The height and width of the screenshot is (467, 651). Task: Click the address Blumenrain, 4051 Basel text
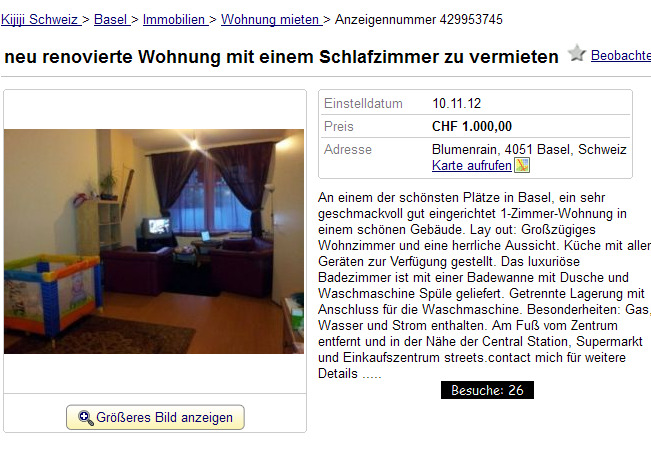tap(529, 149)
